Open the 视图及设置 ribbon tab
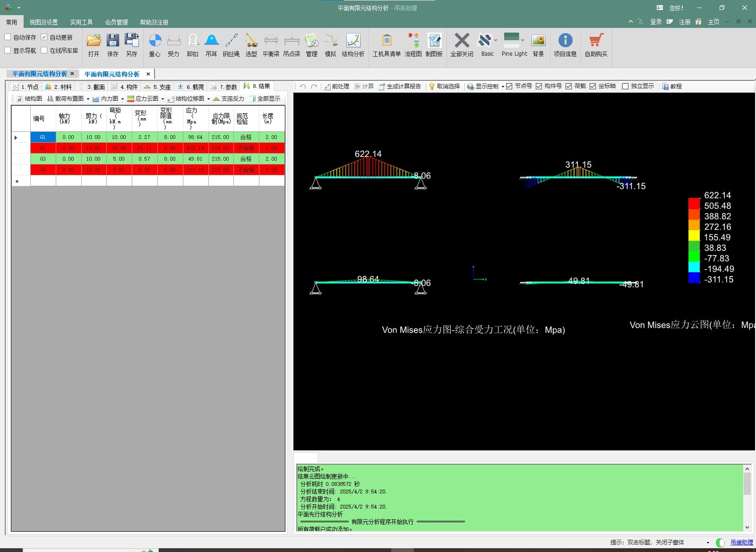Image resolution: width=756 pixels, height=552 pixels. pos(43,22)
